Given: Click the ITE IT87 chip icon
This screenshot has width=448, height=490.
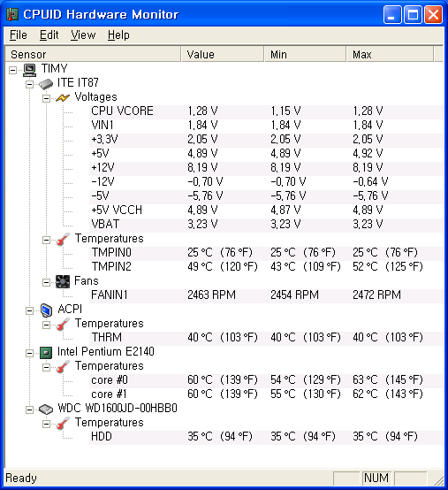Looking at the screenshot, I should tap(46, 84).
